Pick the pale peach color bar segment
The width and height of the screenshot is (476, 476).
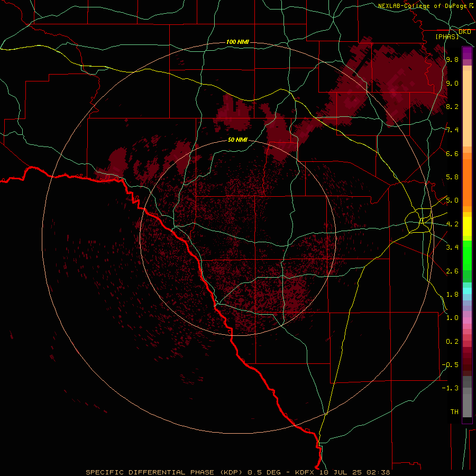coord(467,108)
